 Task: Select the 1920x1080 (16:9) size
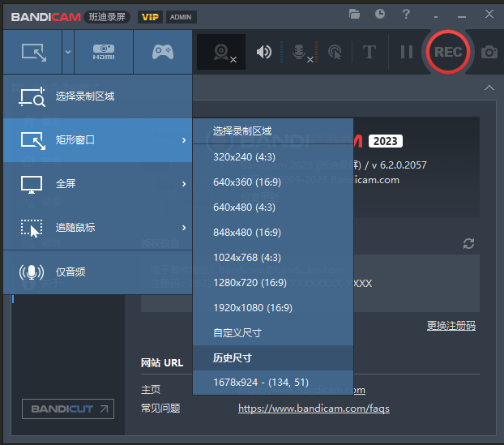tap(273, 308)
